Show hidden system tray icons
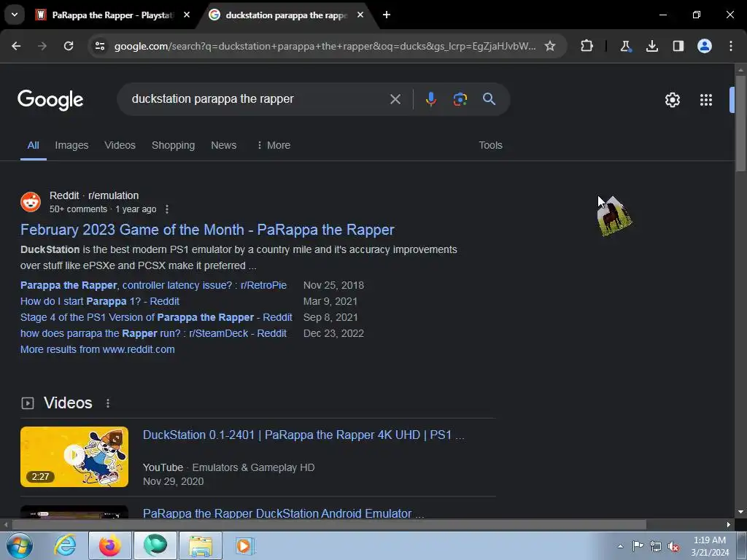 (x=620, y=546)
